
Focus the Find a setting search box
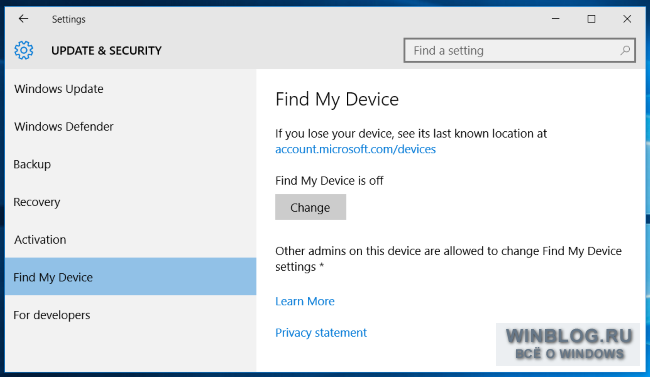[x=519, y=51]
